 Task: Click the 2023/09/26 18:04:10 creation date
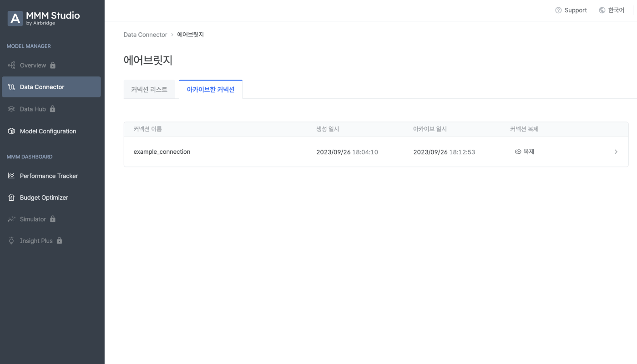(347, 152)
